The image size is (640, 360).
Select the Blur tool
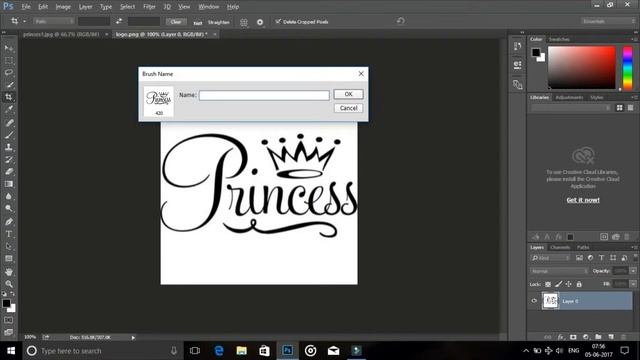pos(9,196)
